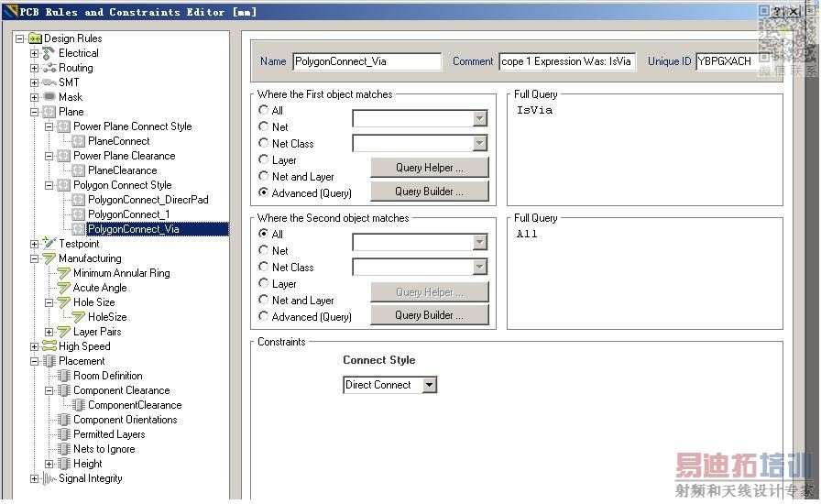The image size is (821, 504).
Task: Click the Manufacturing category icon
Action: 49,258
